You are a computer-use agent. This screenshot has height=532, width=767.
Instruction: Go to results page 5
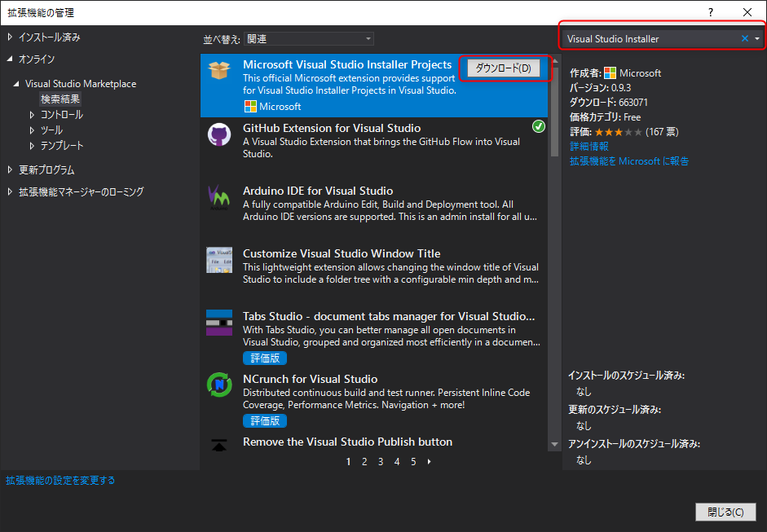coord(413,462)
